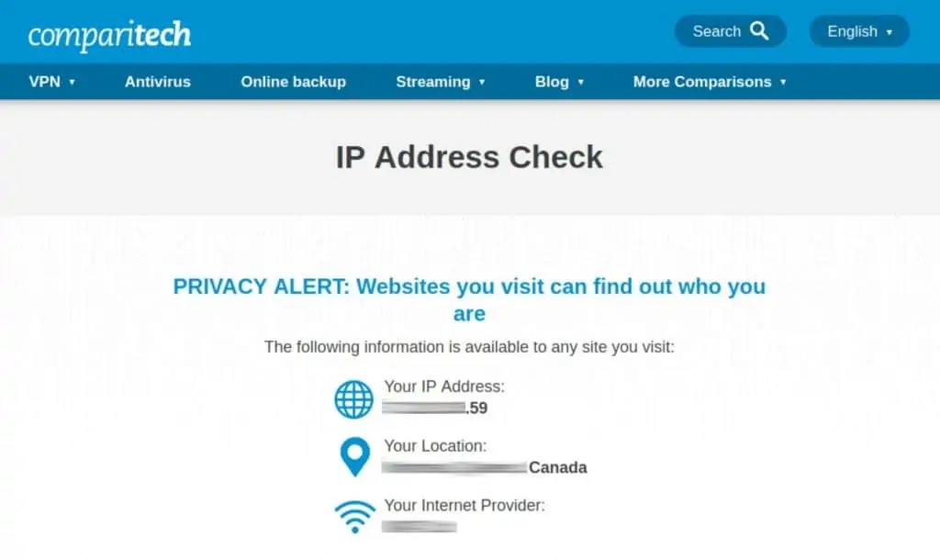940x560 pixels.
Task: Click the Search button label
Action: coord(716,31)
